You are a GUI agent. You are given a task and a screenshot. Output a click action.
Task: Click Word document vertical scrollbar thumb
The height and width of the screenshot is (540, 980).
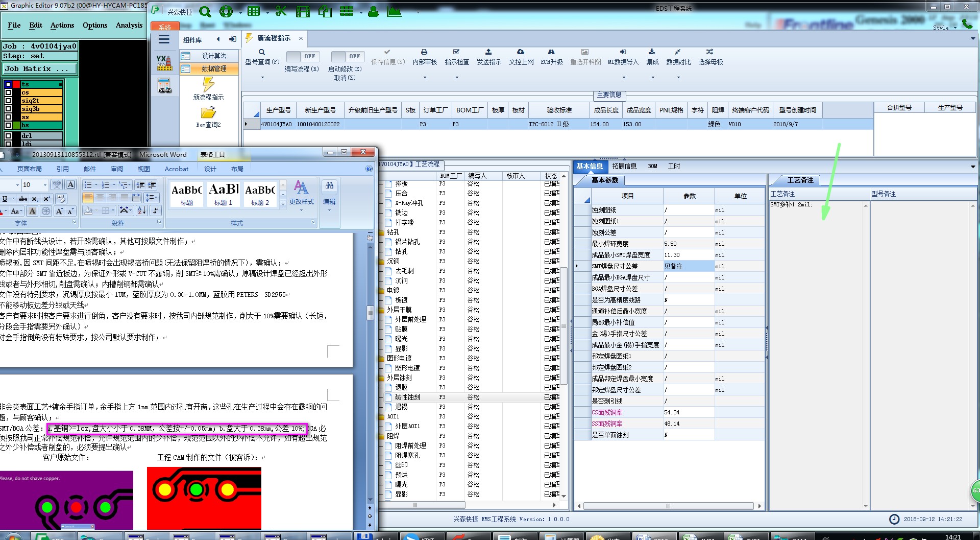pyautogui.click(x=370, y=312)
